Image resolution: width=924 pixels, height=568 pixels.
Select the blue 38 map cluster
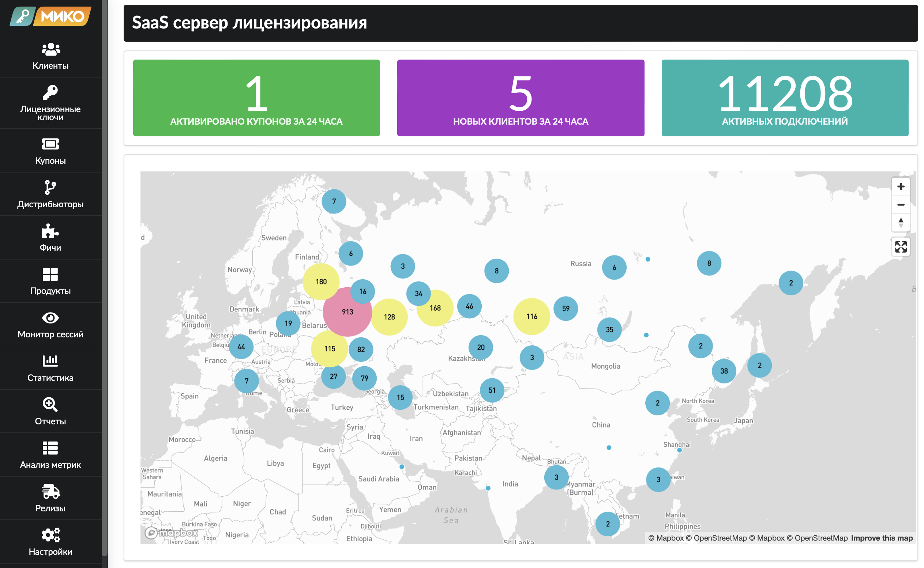(x=724, y=371)
